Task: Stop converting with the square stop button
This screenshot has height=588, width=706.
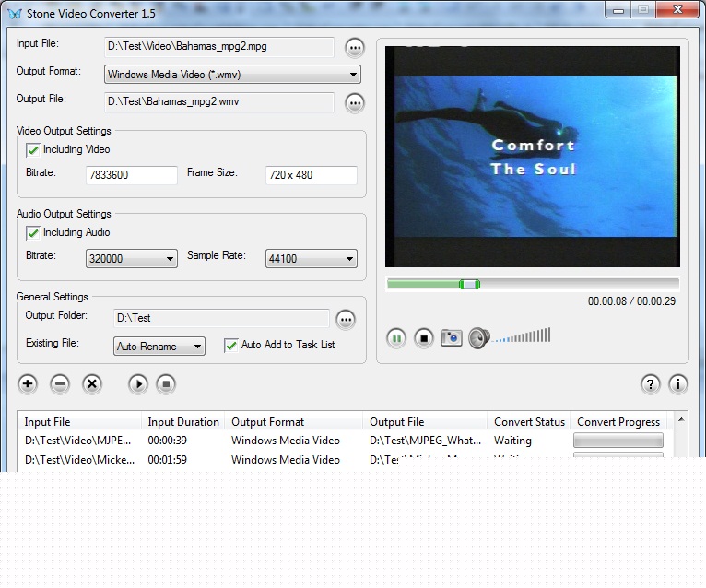Action: (166, 384)
